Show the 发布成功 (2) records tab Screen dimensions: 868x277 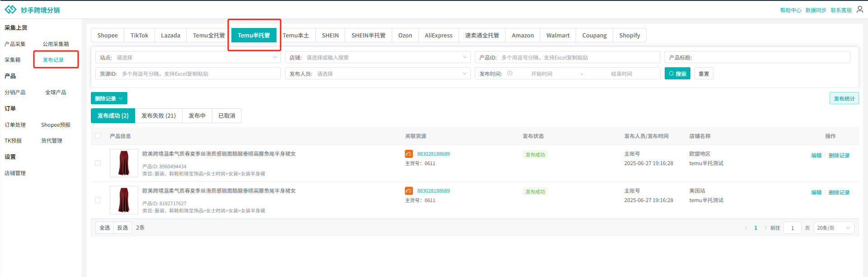(x=113, y=115)
